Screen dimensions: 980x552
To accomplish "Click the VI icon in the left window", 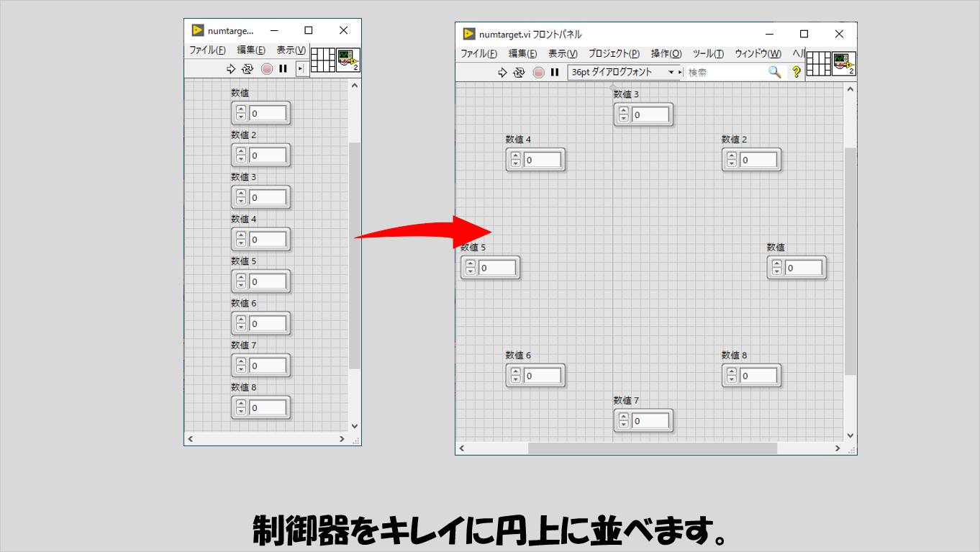I will [348, 60].
